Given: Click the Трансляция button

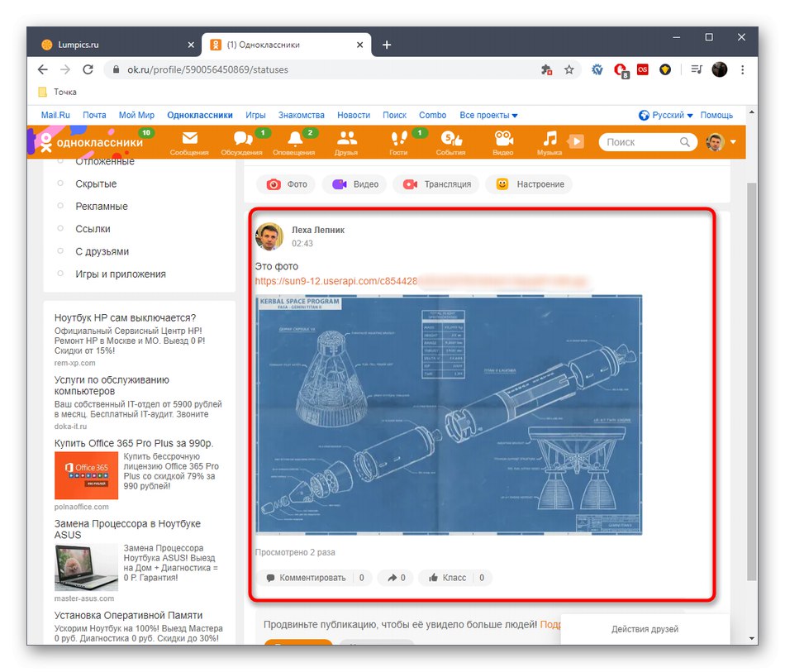Looking at the screenshot, I should click(x=436, y=184).
